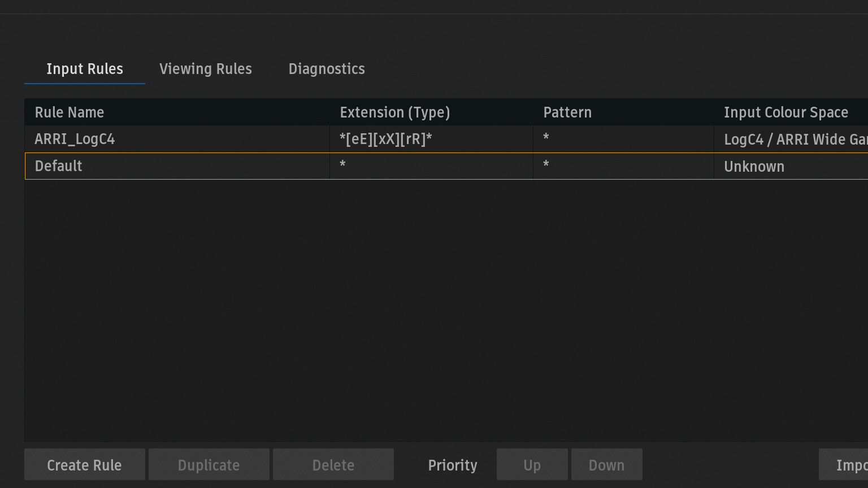
Task: Click the Duplicate button
Action: pos(209,465)
